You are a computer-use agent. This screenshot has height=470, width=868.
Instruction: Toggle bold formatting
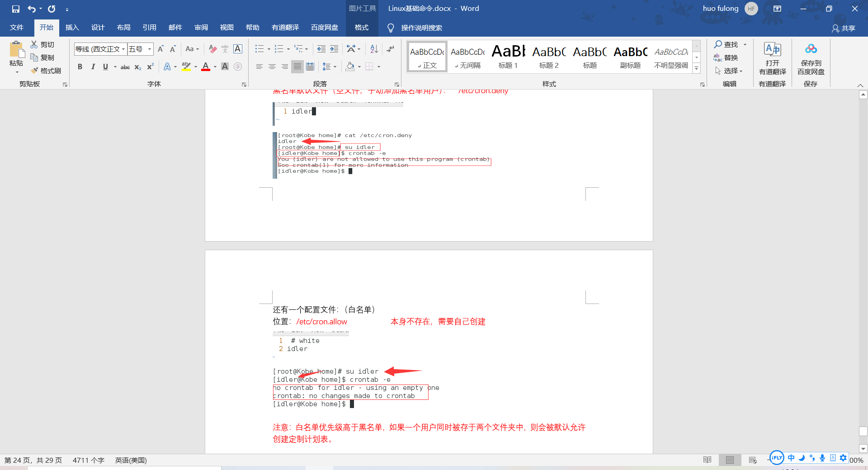tap(80, 66)
